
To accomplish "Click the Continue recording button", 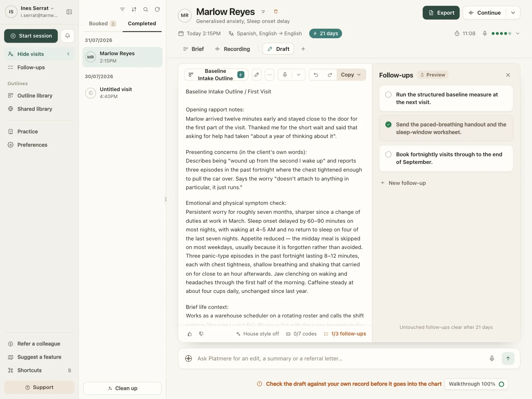I will point(484,13).
